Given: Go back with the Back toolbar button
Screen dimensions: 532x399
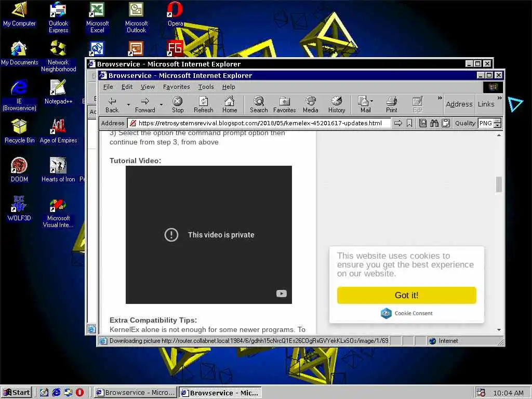Looking at the screenshot, I should coord(112,104).
